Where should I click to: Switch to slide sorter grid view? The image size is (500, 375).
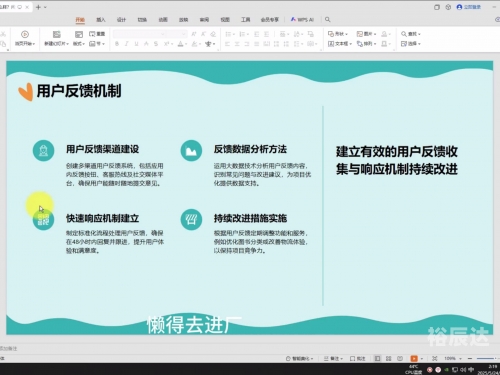pyautogui.click(x=388, y=359)
